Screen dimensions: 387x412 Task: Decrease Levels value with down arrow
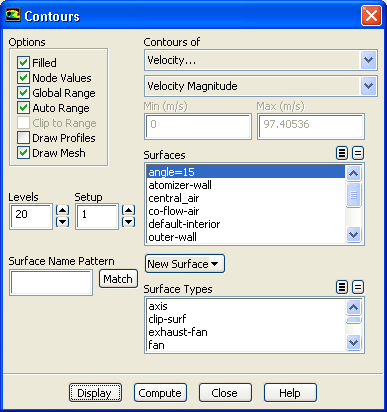[x=62, y=222]
